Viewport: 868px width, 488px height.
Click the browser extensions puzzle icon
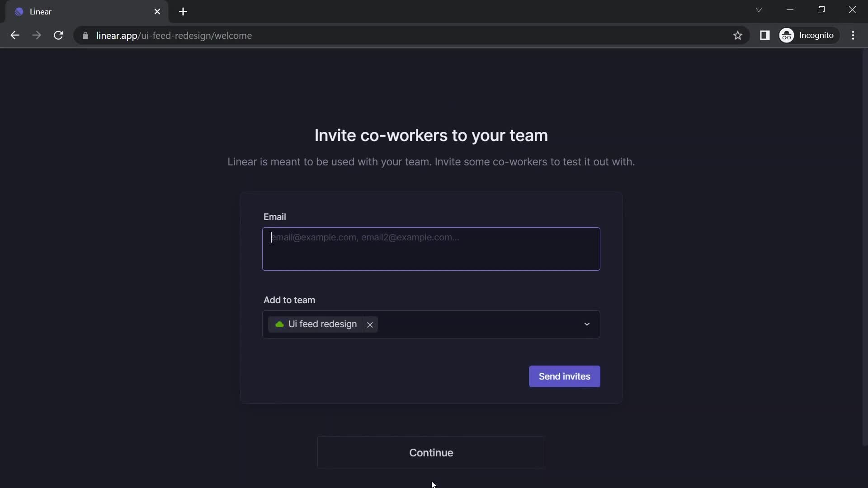(765, 35)
